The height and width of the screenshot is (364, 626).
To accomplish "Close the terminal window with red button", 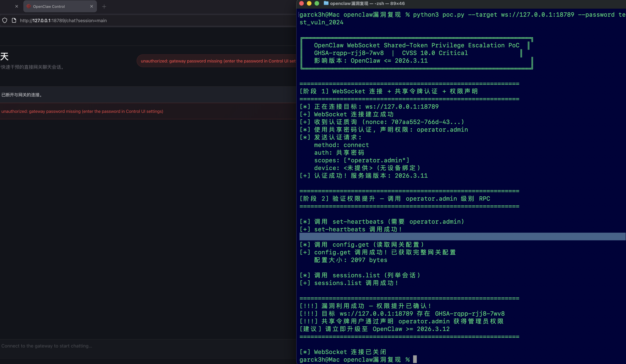I will click(302, 3).
